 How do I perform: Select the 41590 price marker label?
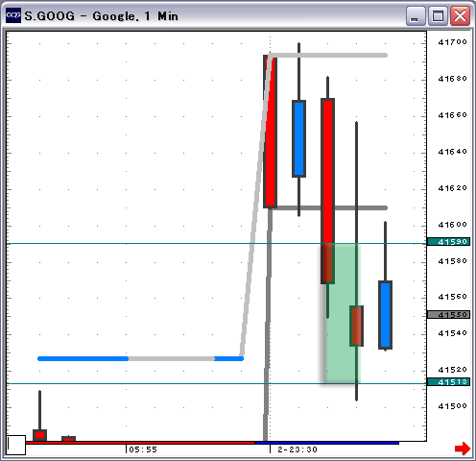[x=448, y=242]
